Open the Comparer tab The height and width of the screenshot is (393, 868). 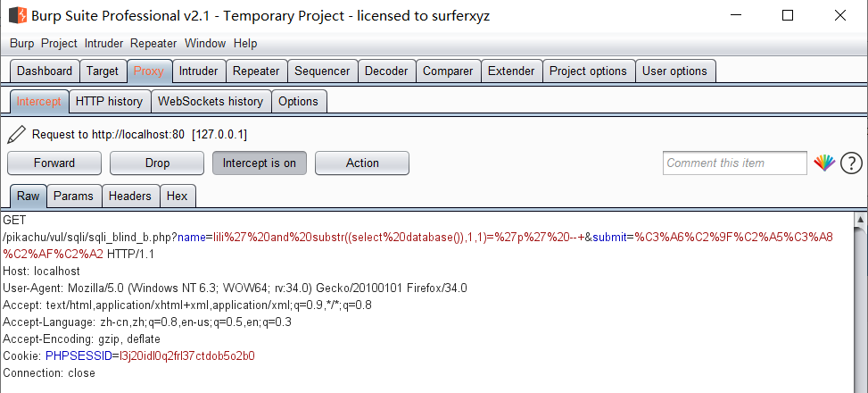448,71
